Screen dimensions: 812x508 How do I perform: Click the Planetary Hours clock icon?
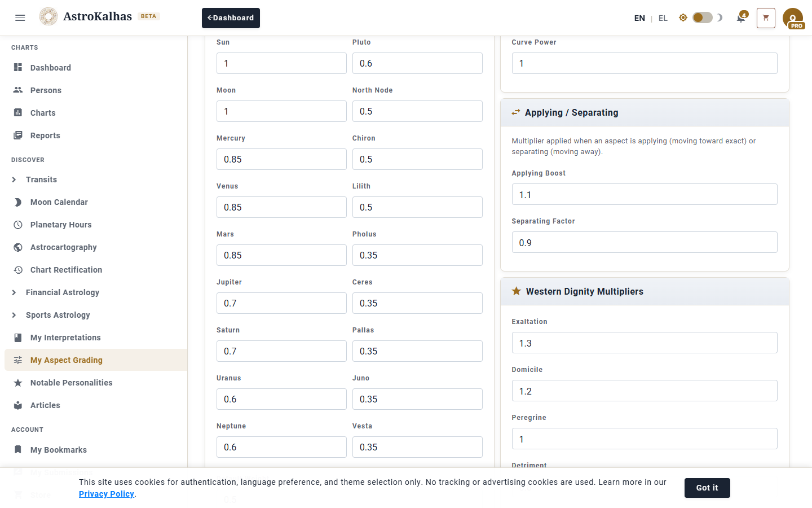coord(18,225)
